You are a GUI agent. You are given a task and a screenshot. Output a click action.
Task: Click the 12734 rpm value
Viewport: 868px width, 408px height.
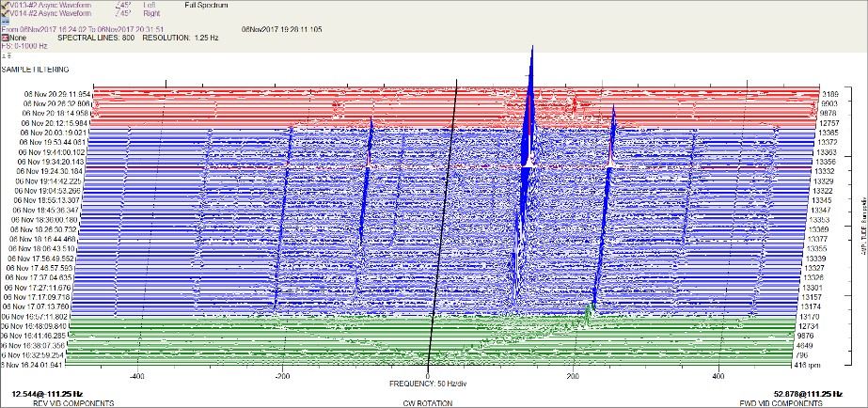(809, 326)
